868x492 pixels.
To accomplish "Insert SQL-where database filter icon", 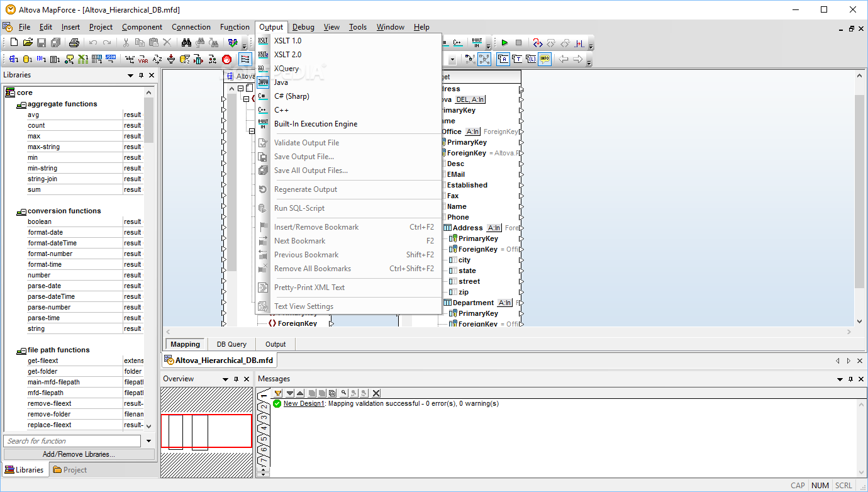I will 185,59.
